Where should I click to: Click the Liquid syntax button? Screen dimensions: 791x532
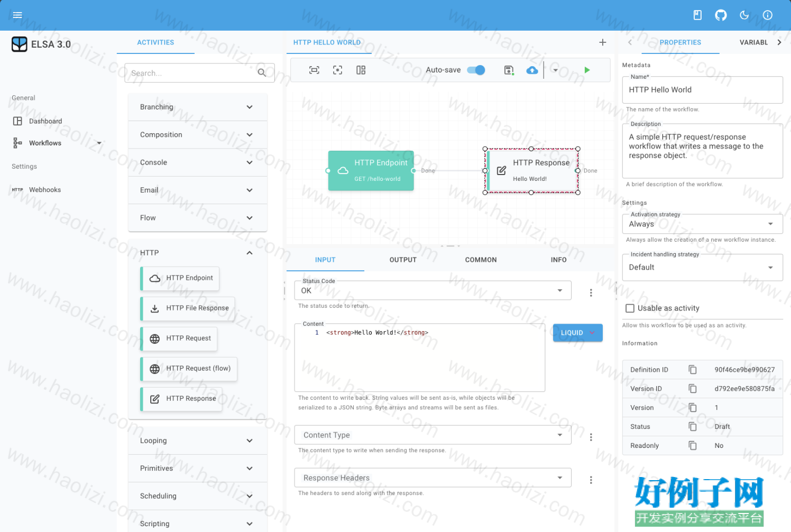point(577,333)
